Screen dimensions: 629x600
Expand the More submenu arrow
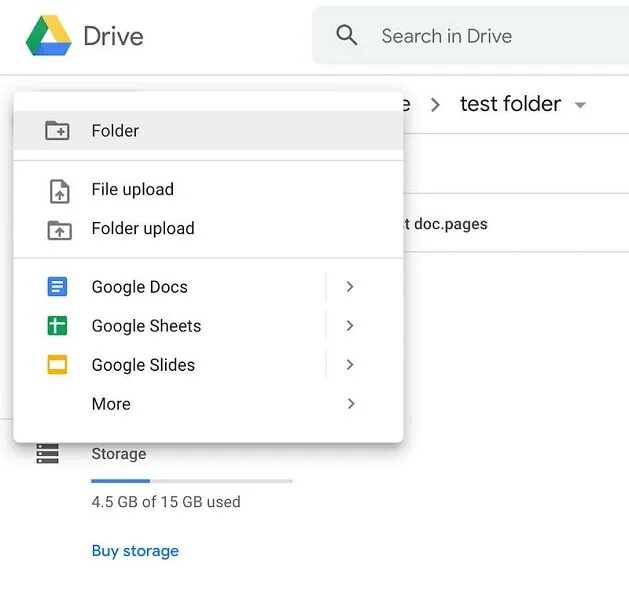coord(351,403)
